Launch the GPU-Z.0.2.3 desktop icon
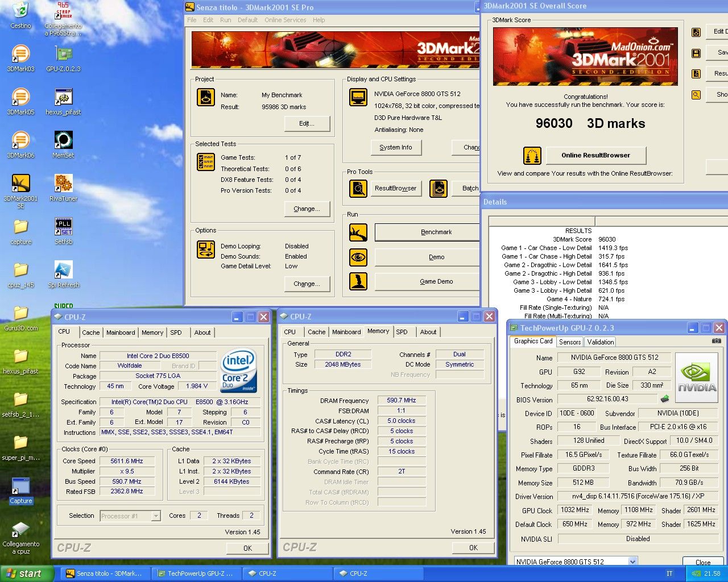728x582 pixels. pos(63,58)
